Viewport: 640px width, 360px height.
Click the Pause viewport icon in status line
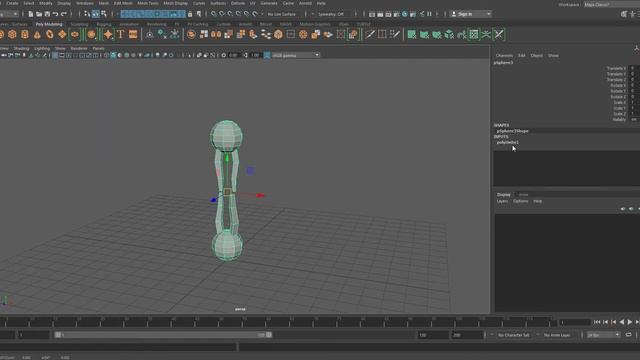(x=429, y=14)
